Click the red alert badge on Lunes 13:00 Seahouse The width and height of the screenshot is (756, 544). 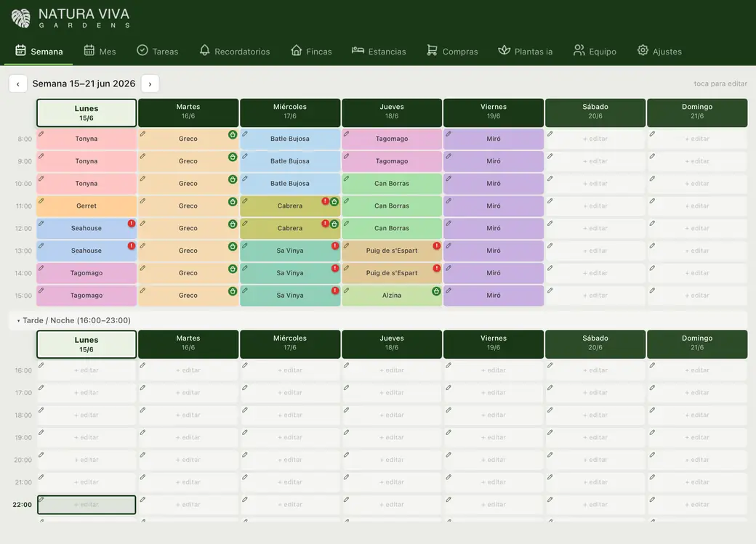point(131,245)
